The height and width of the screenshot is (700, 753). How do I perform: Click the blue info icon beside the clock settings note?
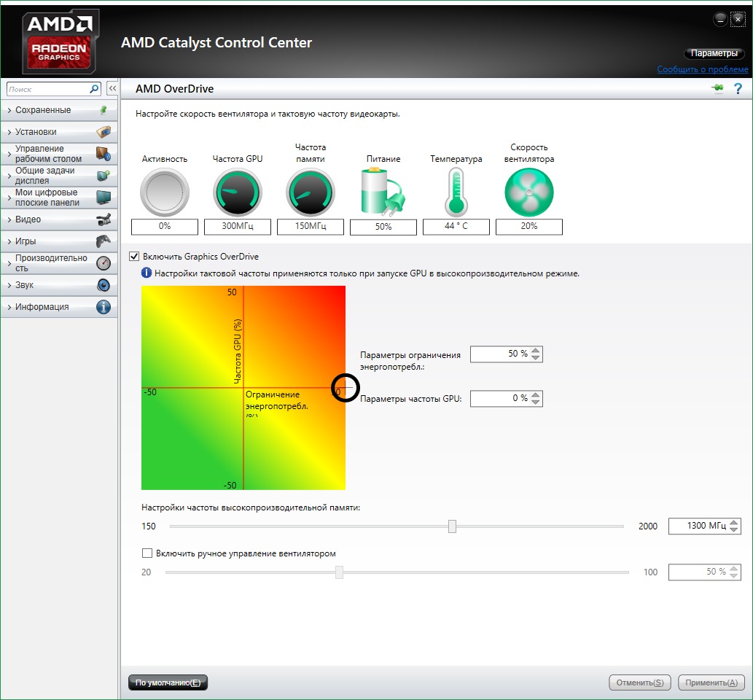[x=147, y=273]
